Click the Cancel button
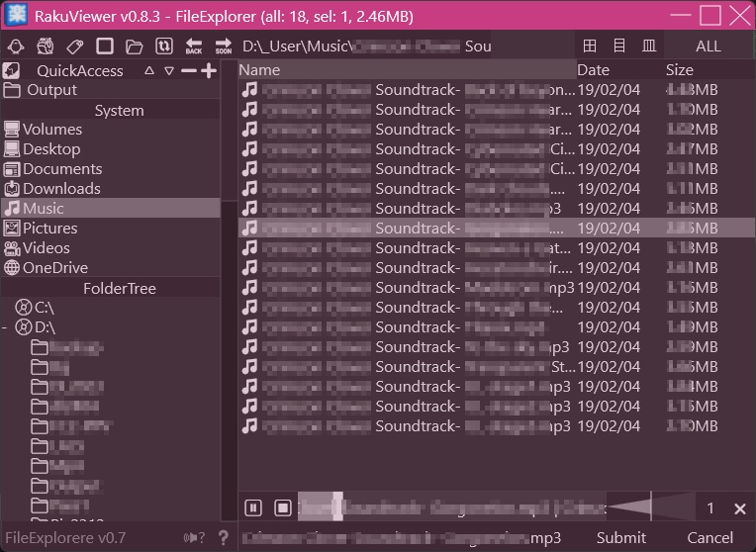 pyautogui.click(x=709, y=537)
